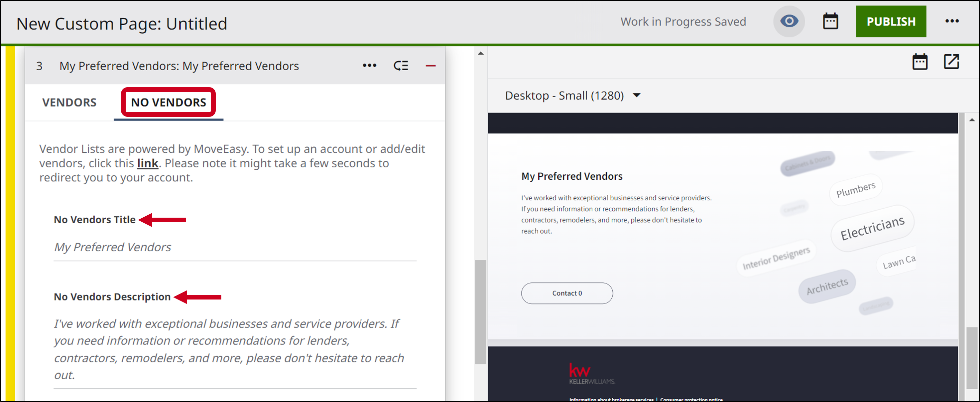The image size is (980, 402).
Task: Follow the MoveEasy account link
Action: (147, 163)
